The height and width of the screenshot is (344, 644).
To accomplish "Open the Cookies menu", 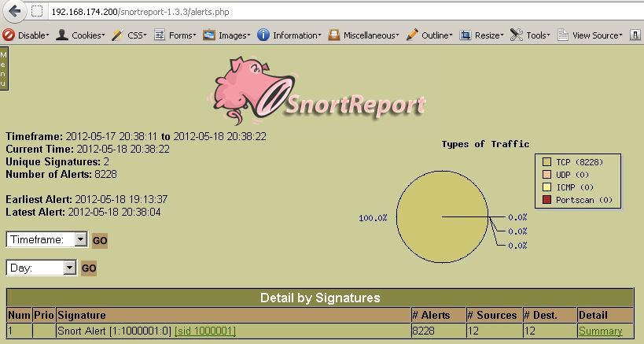I will coord(88,35).
